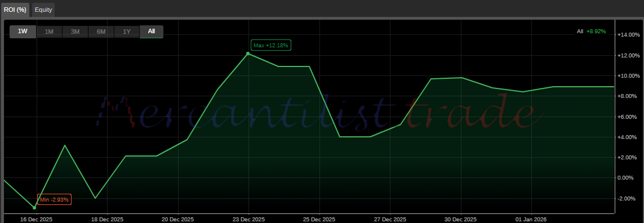Open the Equity tab
The width and height of the screenshot is (644, 223).
point(43,10)
